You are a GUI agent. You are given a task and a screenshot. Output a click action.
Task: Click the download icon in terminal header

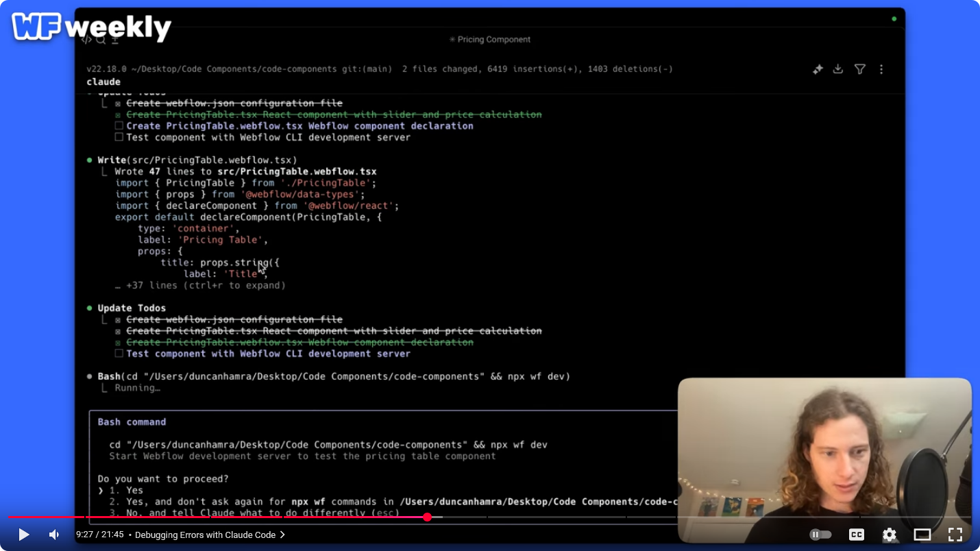[x=838, y=69]
